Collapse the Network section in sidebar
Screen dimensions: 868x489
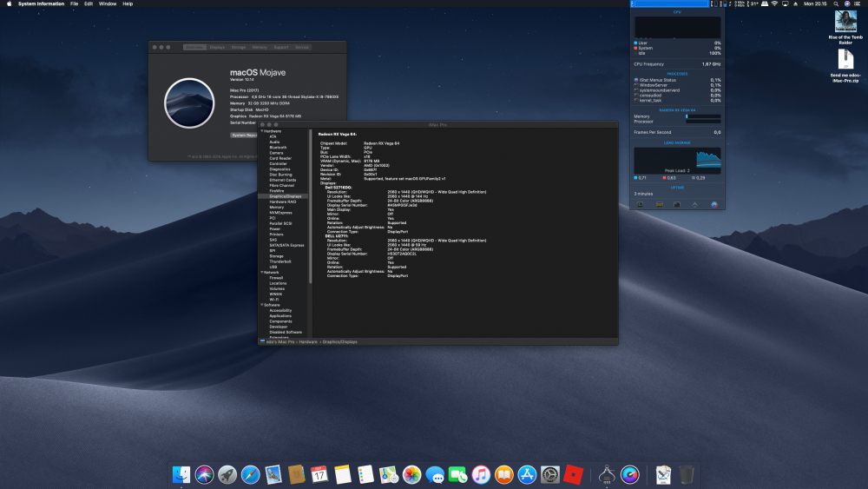click(x=262, y=273)
